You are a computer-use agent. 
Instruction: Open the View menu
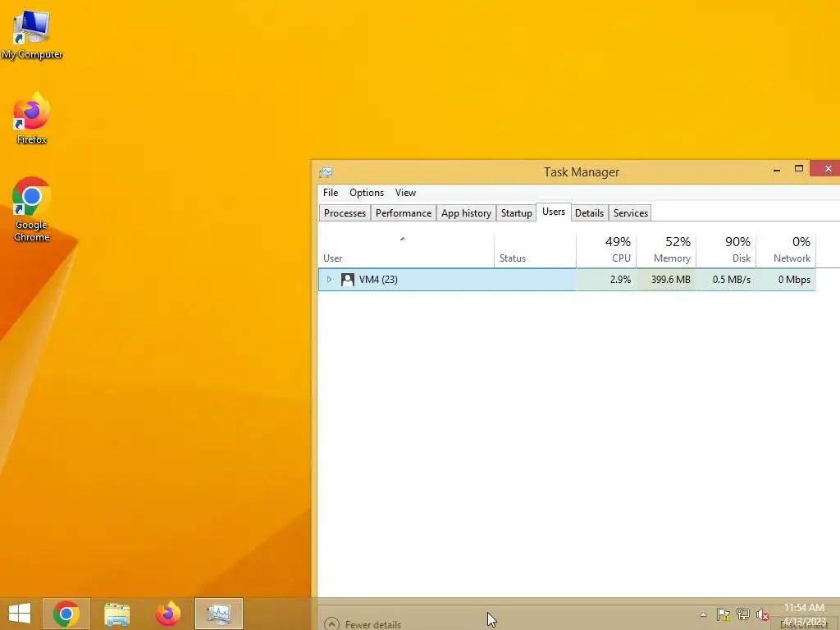pos(405,192)
